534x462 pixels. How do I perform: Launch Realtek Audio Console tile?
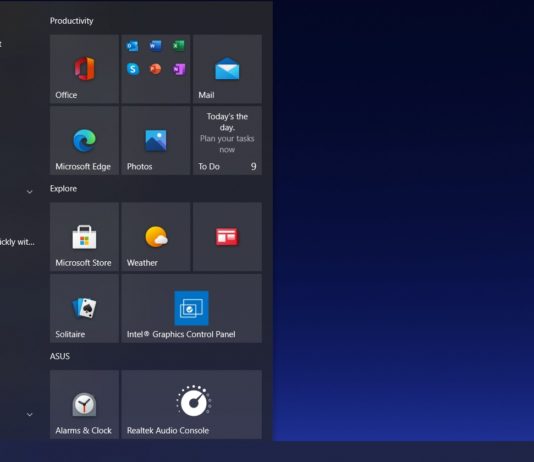click(x=191, y=404)
